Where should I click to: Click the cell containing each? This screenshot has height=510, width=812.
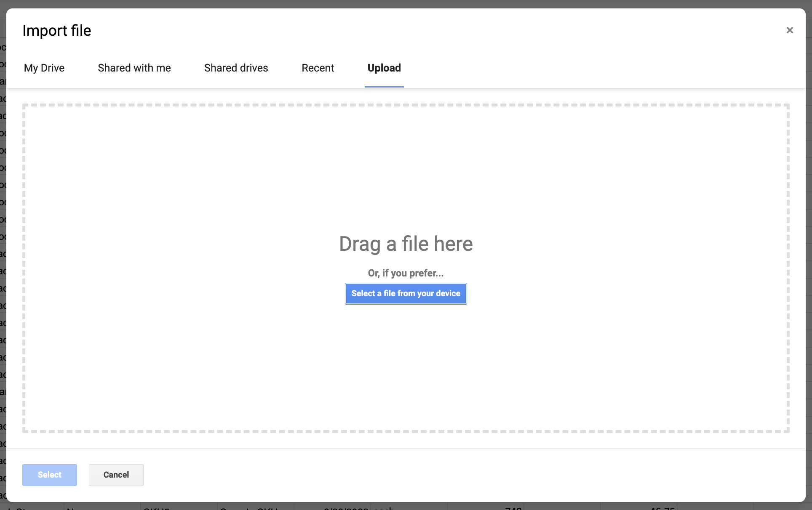tap(383, 508)
